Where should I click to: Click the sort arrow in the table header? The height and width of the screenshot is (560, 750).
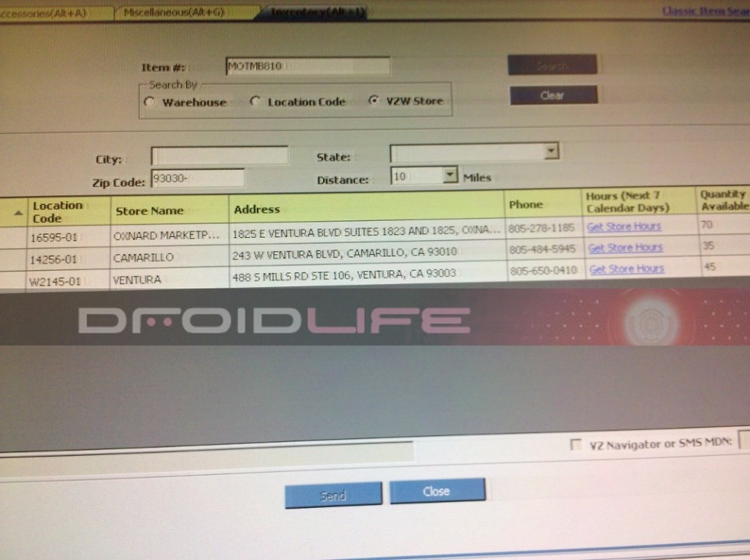pyautogui.click(x=18, y=213)
